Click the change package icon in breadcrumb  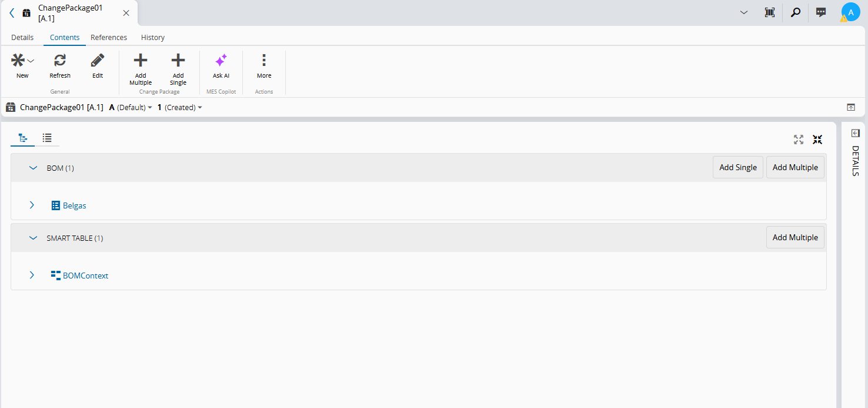[11, 107]
